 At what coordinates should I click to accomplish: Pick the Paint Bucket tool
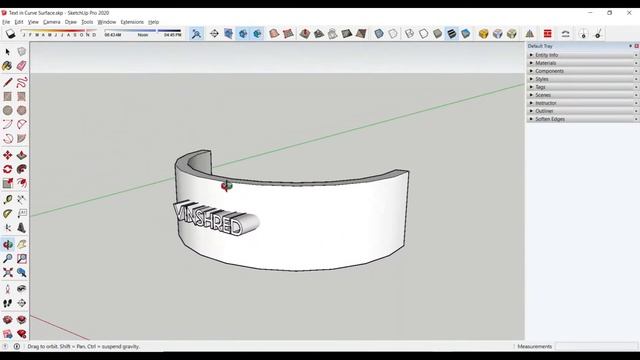pyautogui.click(x=7, y=66)
